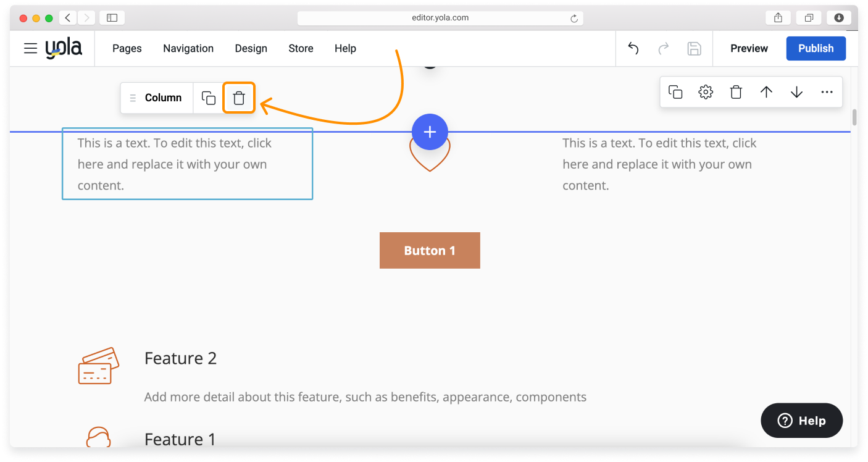Move block down with down arrow
The image size is (868, 462).
point(796,93)
